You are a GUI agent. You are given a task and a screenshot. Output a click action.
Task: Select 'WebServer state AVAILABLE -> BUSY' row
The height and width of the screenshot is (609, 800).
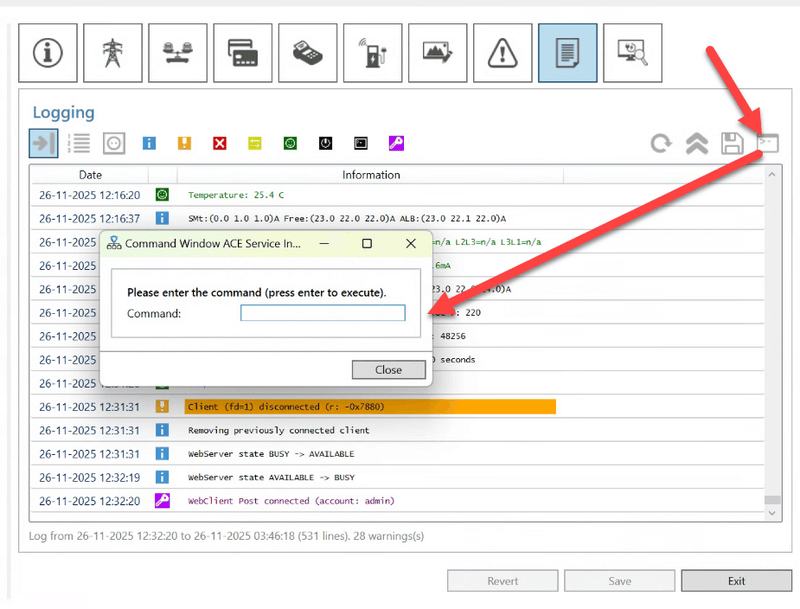coord(397,477)
